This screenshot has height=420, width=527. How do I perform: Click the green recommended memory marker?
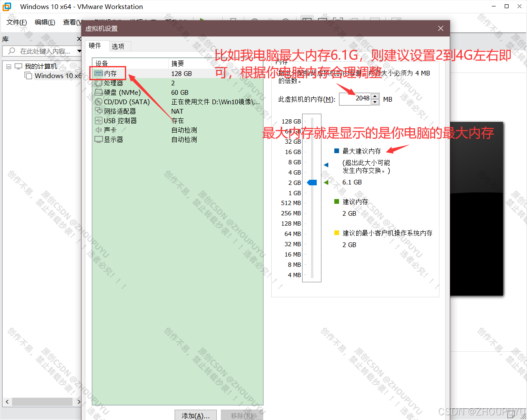(x=326, y=183)
